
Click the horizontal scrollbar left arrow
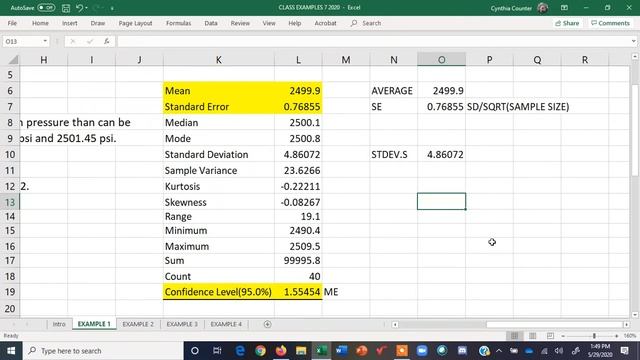point(395,324)
